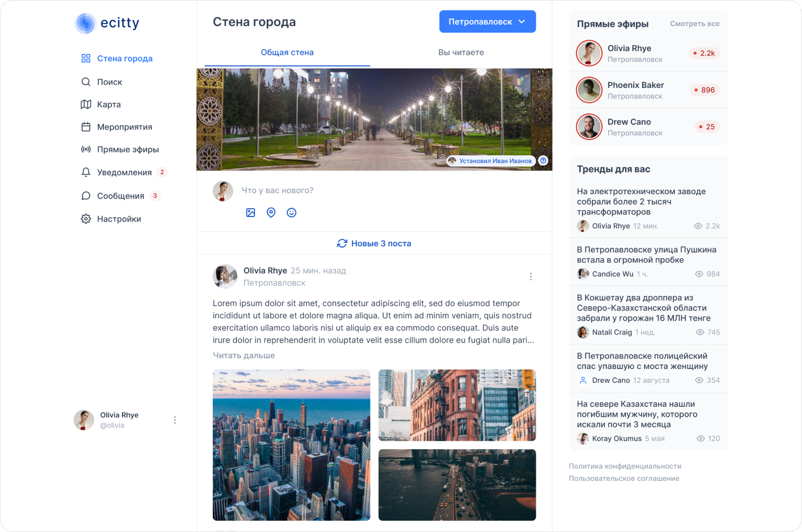Go to Поиск search page
Image resolution: width=802 pixels, height=532 pixels.
(109, 82)
